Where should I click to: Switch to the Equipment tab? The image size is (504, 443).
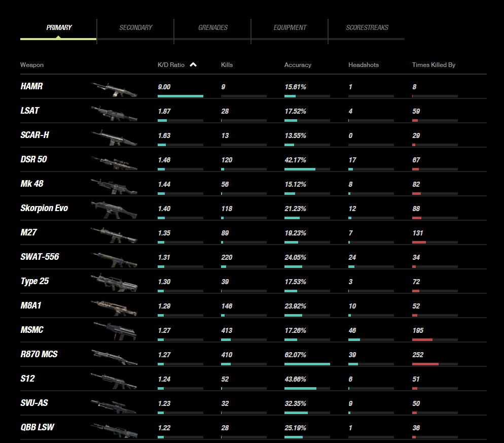tap(290, 28)
